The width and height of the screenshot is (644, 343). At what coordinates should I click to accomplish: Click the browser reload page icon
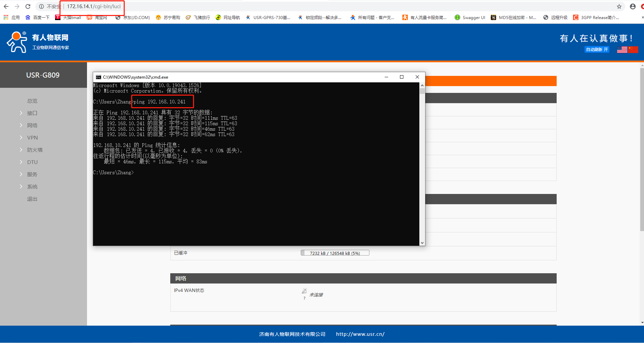[28, 6]
